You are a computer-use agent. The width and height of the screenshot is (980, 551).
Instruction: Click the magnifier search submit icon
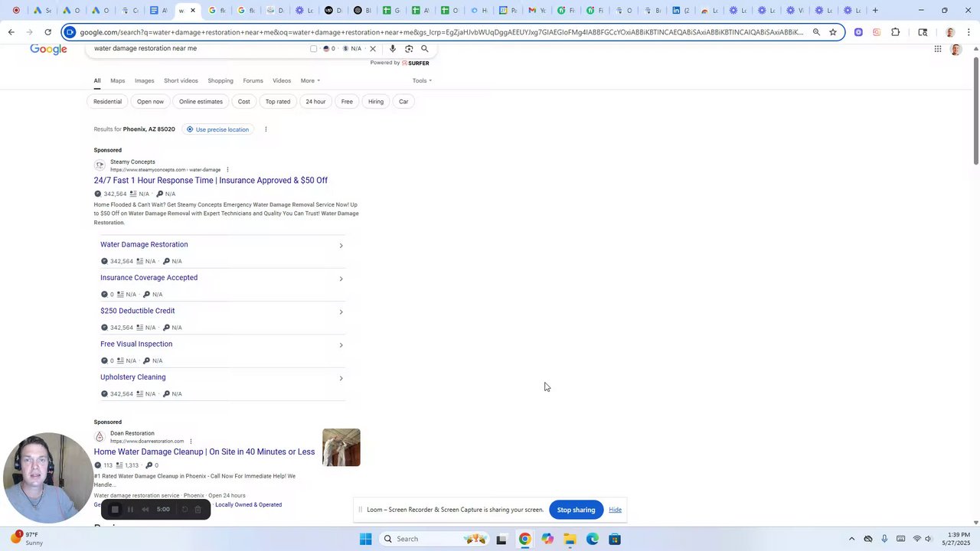pyautogui.click(x=425, y=49)
